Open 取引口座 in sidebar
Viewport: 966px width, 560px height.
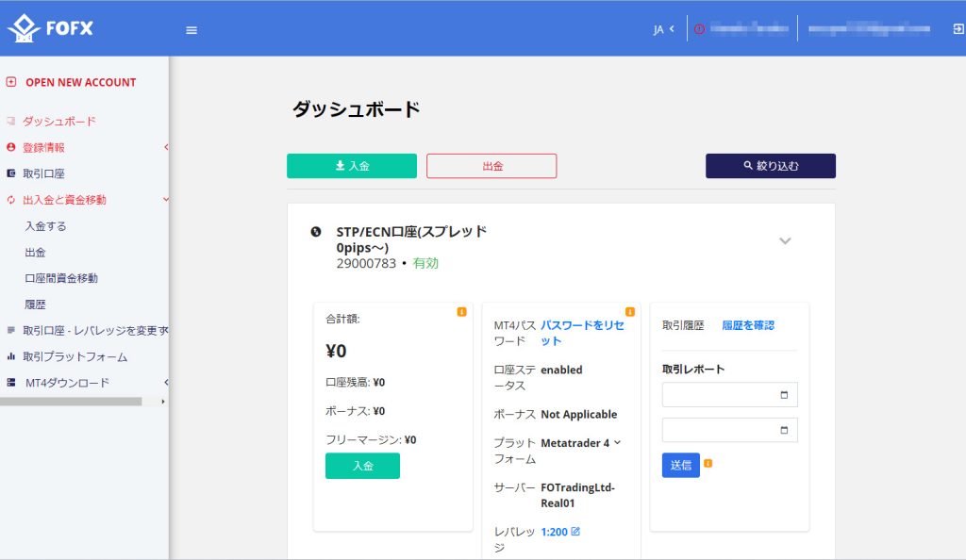pos(43,173)
